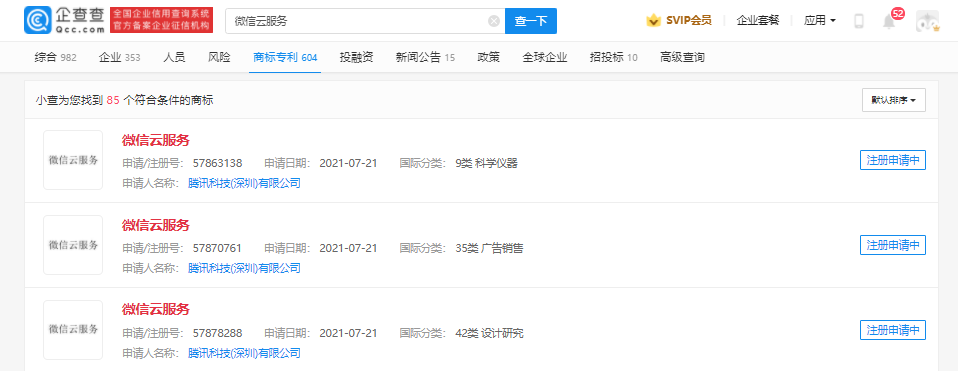Open SVIP会员 crown link
Image resolution: width=958 pixels, height=371 pixels.
point(679,21)
